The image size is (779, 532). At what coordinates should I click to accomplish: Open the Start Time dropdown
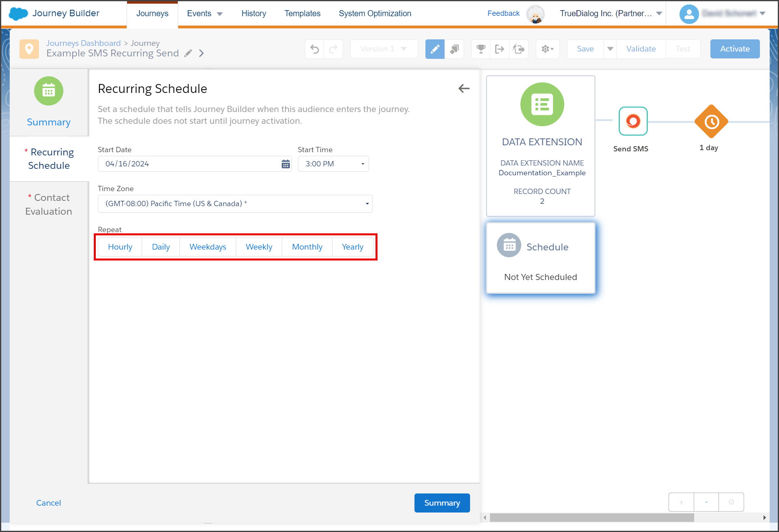pyautogui.click(x=333, y=164)
